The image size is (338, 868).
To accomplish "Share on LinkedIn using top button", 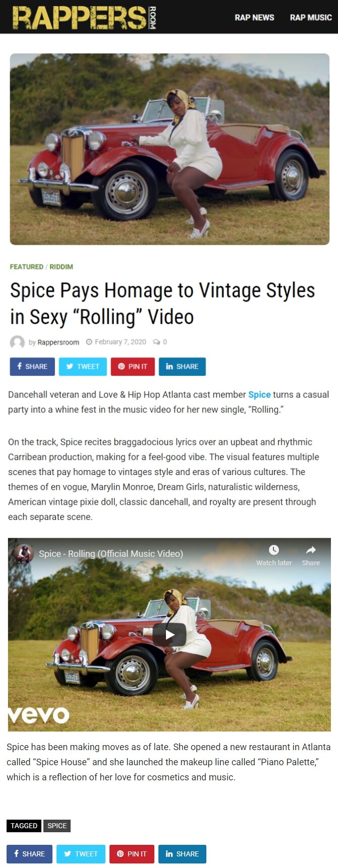I will tap(182, 366).
